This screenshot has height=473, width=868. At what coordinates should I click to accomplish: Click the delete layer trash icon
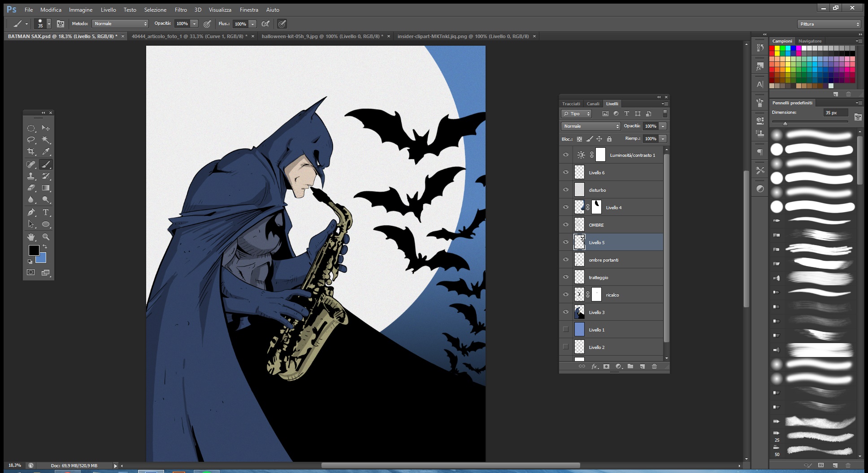point(654,366)
